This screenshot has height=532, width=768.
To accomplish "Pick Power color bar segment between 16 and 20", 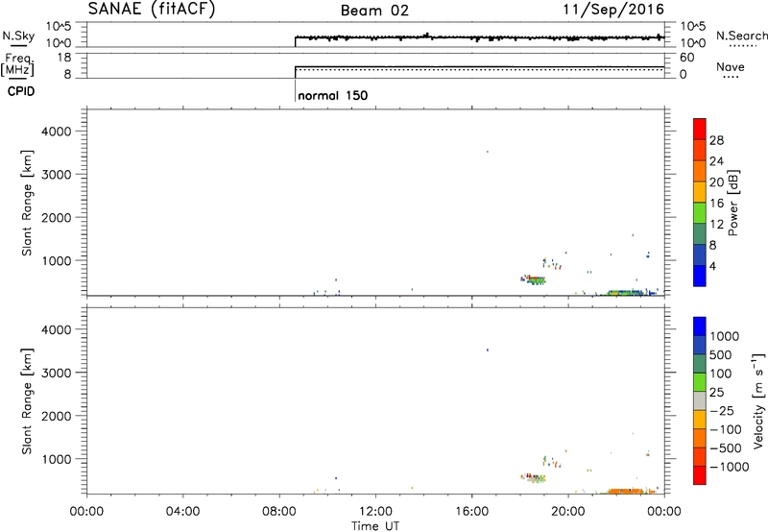I will (700, 191).
